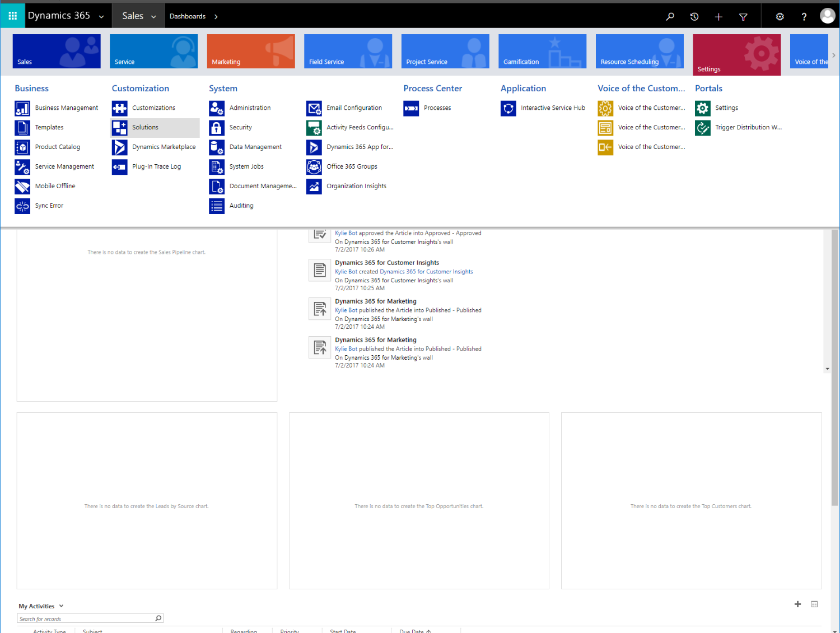The height and width of the screenshot is (633, 840).
Task: Show more area tiles with right arrow
Action: [x=834, y=55]
